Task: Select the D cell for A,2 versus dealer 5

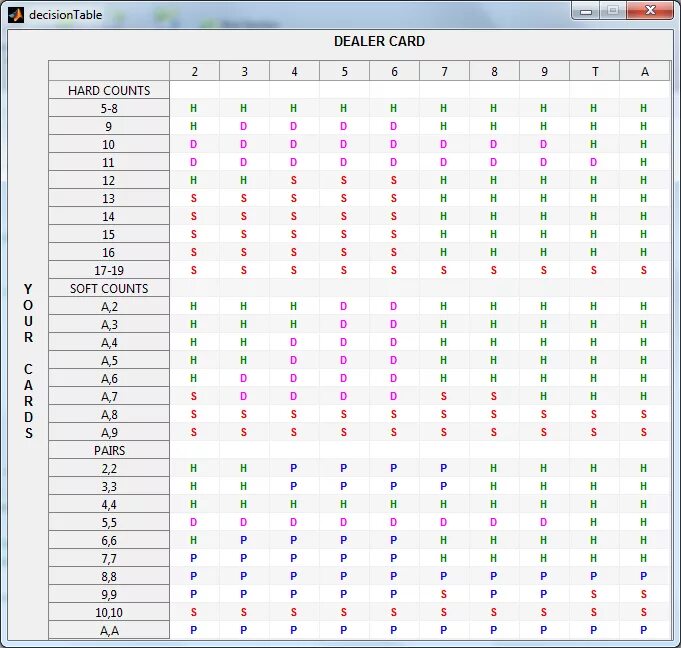Action: pos(344,306)
